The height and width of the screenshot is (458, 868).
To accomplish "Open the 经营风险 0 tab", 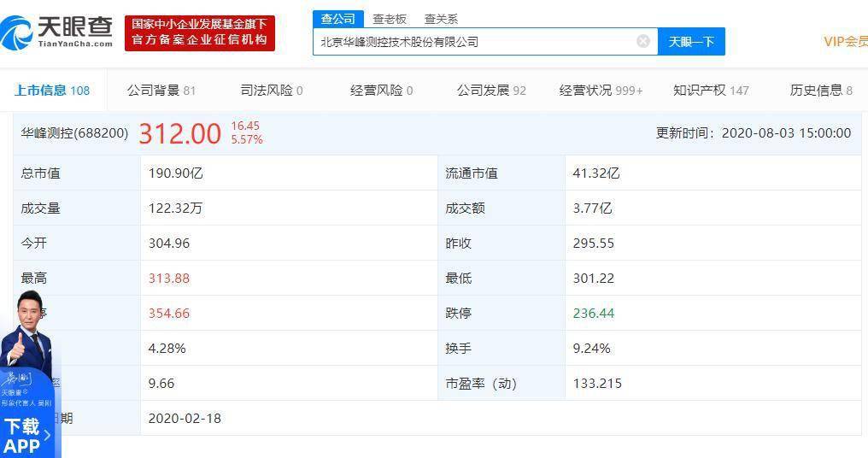I will point(381,91).
